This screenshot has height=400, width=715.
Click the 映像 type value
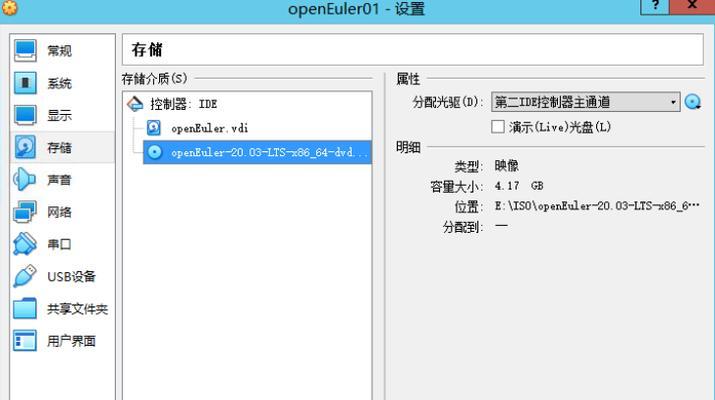(x=507, y=165)
